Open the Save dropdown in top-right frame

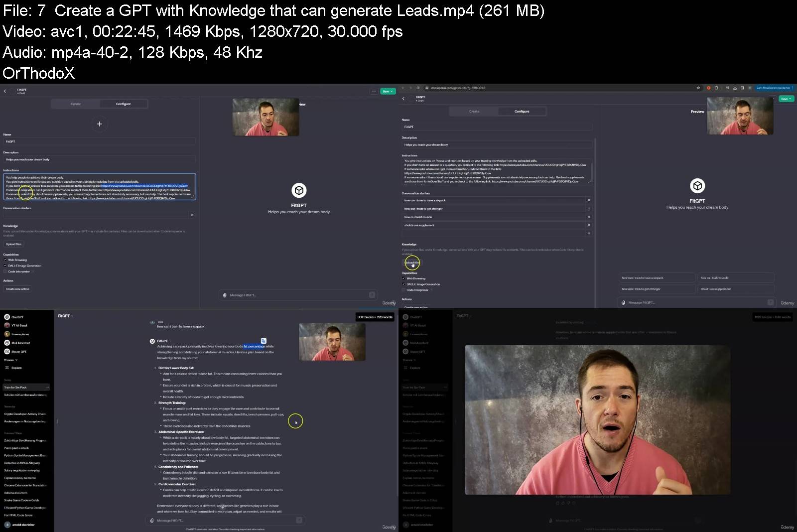tap(787, 99)
